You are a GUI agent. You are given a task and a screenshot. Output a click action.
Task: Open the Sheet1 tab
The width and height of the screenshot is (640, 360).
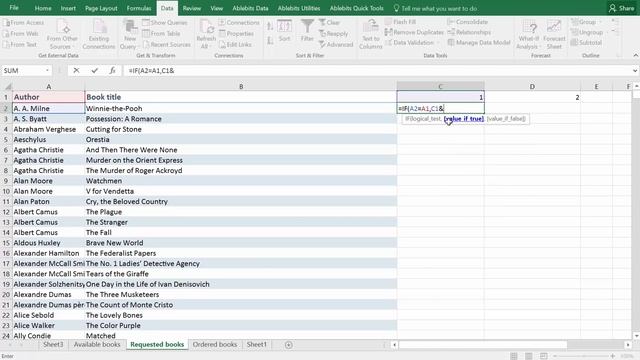coord(256,344)
